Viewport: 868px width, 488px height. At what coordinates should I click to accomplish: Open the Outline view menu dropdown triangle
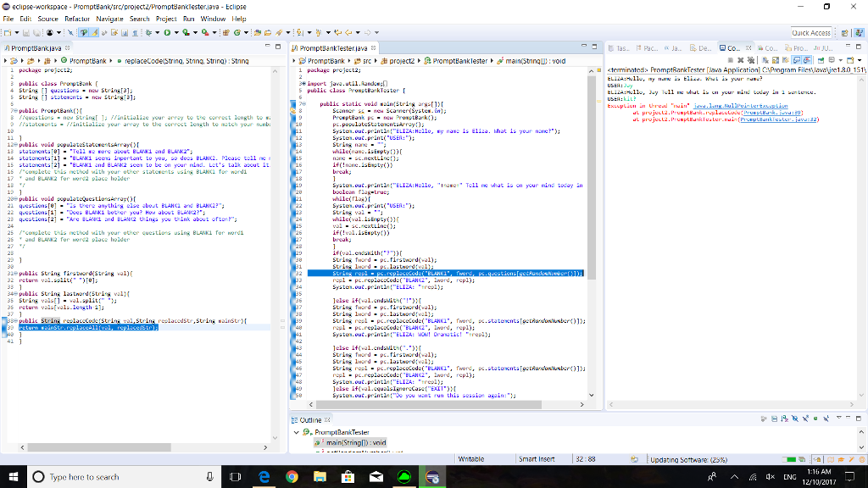[x=839, y=418]
